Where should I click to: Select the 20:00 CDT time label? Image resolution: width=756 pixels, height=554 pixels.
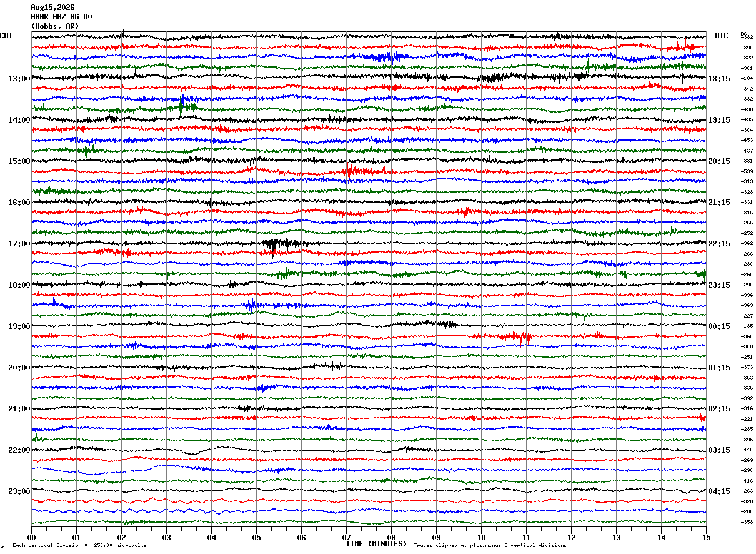coord(19,368)
